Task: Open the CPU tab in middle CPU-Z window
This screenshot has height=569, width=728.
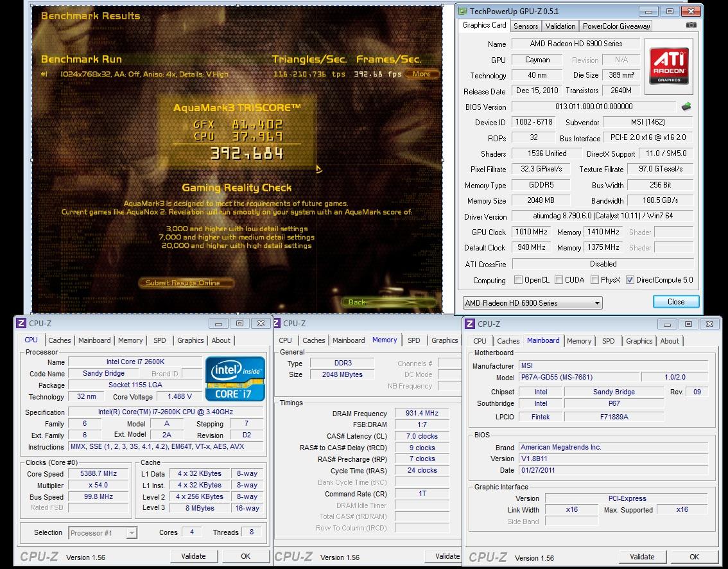Action: [285, 340]
